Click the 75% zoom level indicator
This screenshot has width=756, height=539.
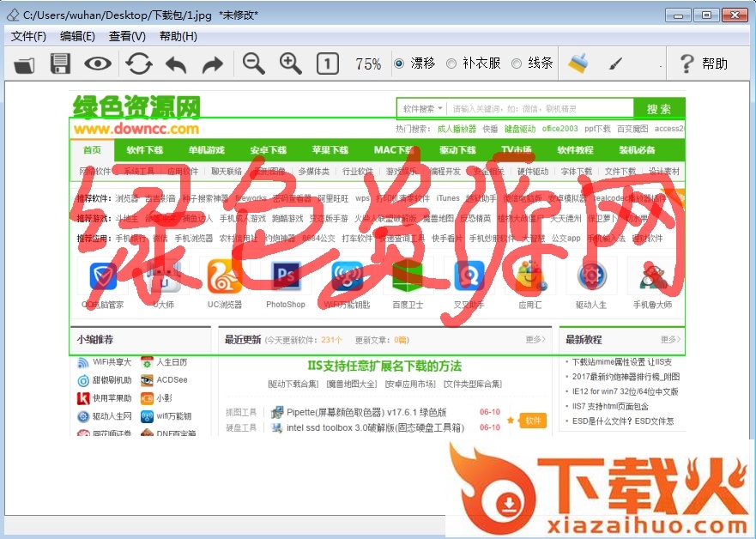[368, 64]
